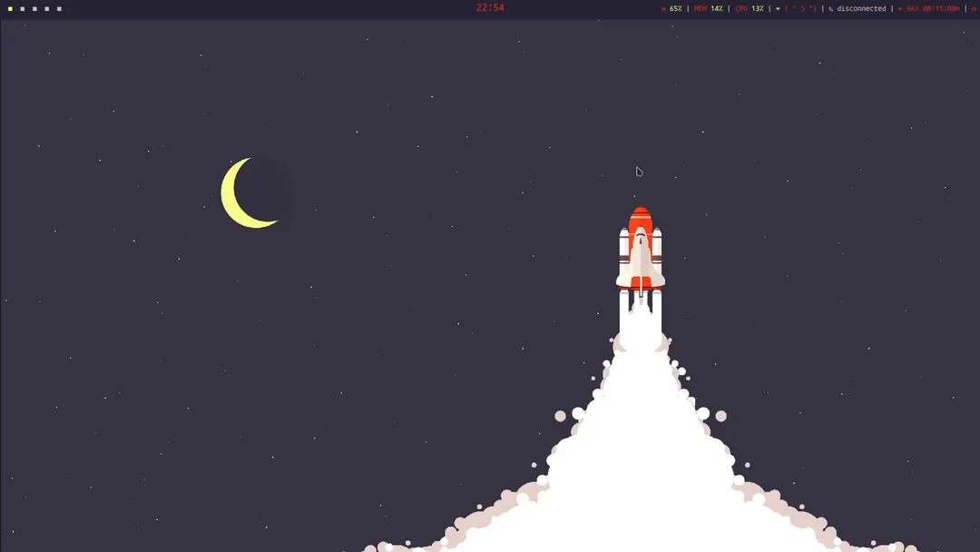Switch to the second workspace square
Screen dimensions: 980x552
(23, 9)
